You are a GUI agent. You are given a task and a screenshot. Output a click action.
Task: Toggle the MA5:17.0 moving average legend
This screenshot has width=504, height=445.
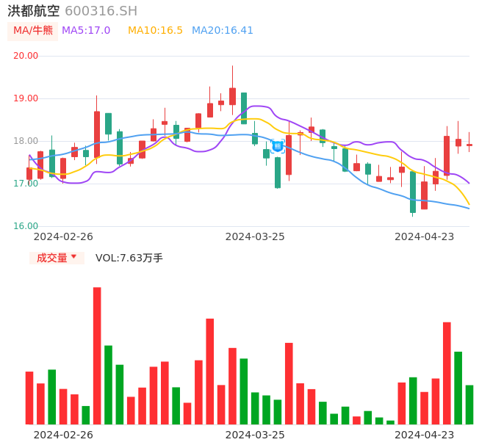tap(86, 31)
